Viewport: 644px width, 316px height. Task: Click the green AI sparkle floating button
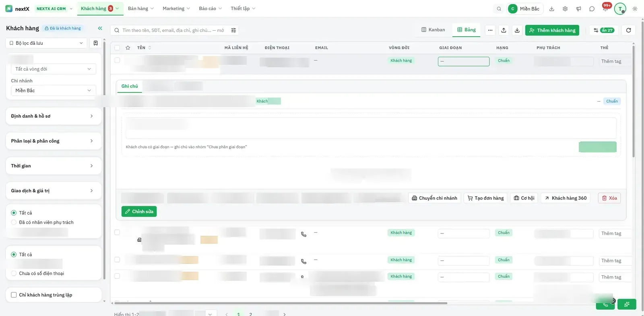click(x=627, y=304)
